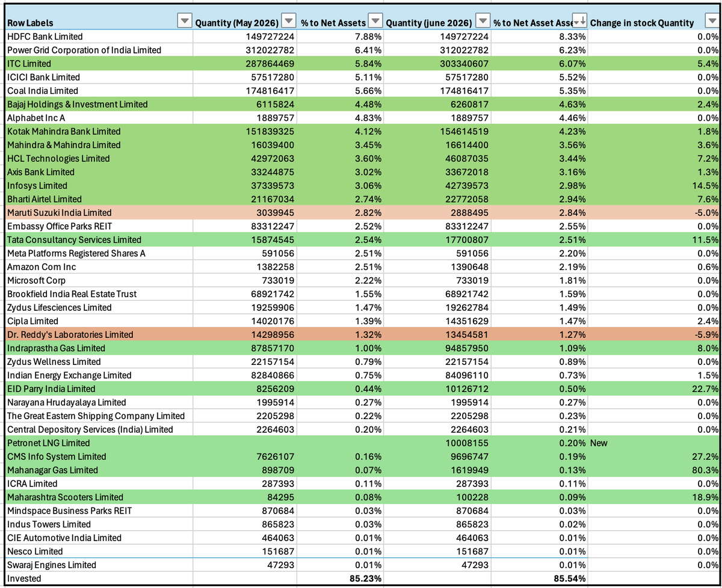Click the 85.54% invested total cell
The height and width of the screenshot is (588, 722).
(x=539, y=578)
